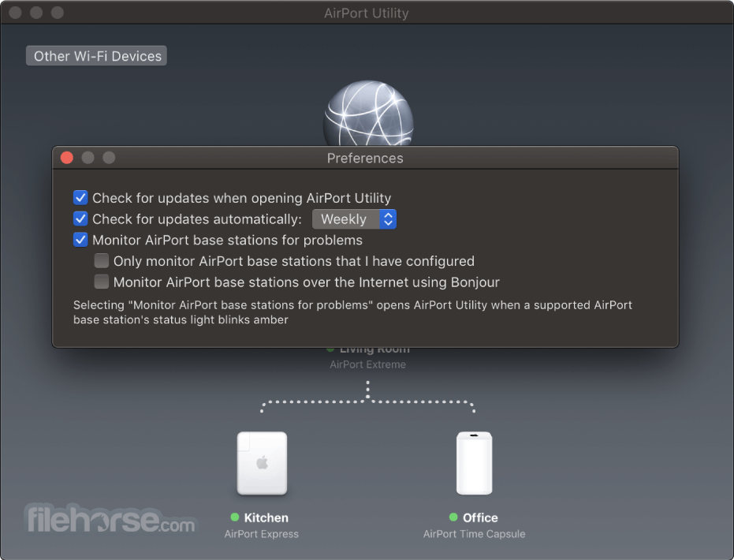Click the Kitchen device name label
734x560 pixels.
266,517
